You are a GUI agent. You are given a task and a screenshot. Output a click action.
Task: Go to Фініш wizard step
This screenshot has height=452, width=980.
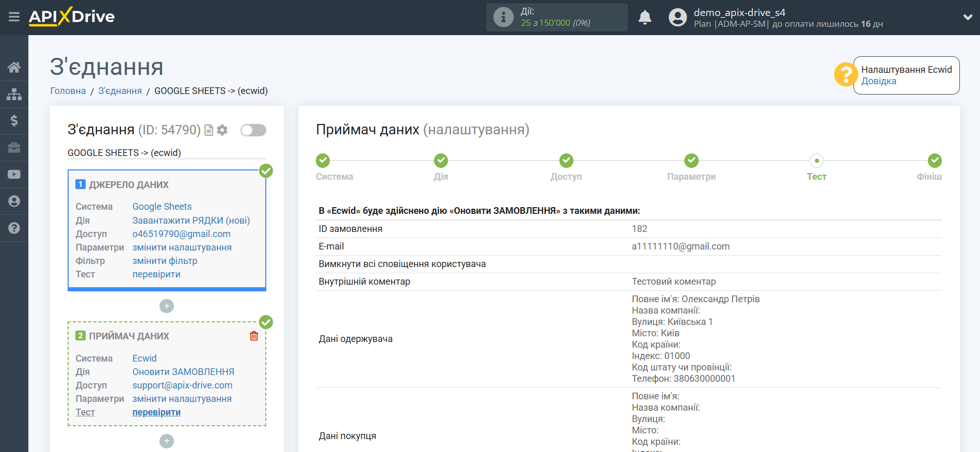(x=935, y=161)
